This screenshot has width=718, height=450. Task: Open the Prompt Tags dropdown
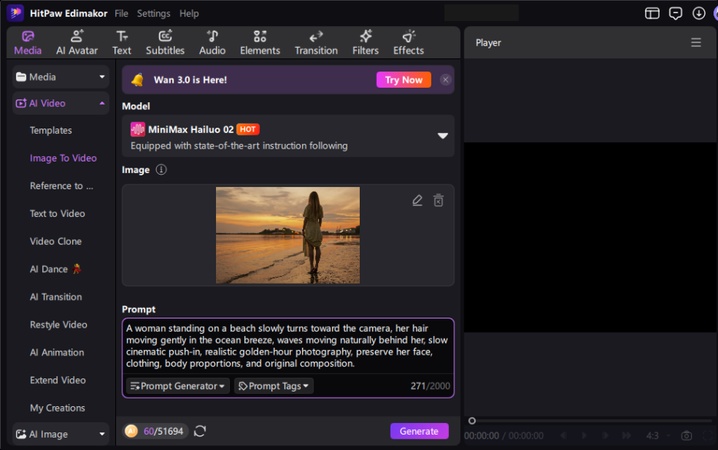pyautogui.click(x=273, y=386)
